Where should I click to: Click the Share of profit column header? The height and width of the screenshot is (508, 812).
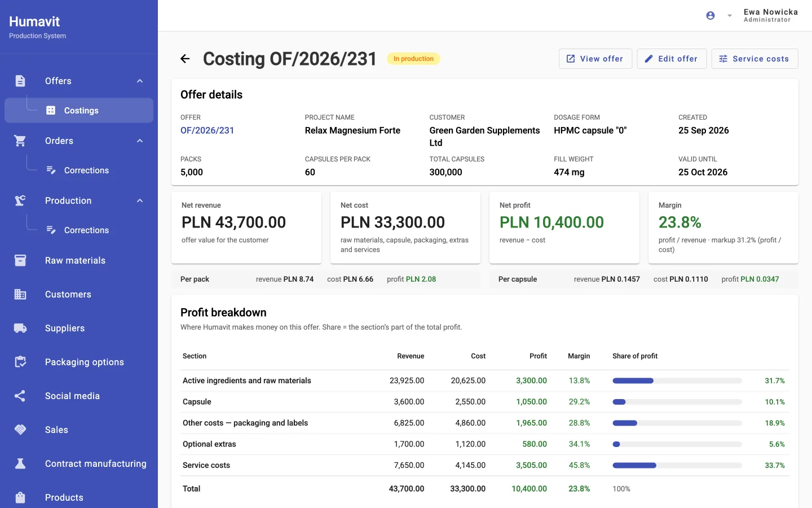(x=635, y=356)
